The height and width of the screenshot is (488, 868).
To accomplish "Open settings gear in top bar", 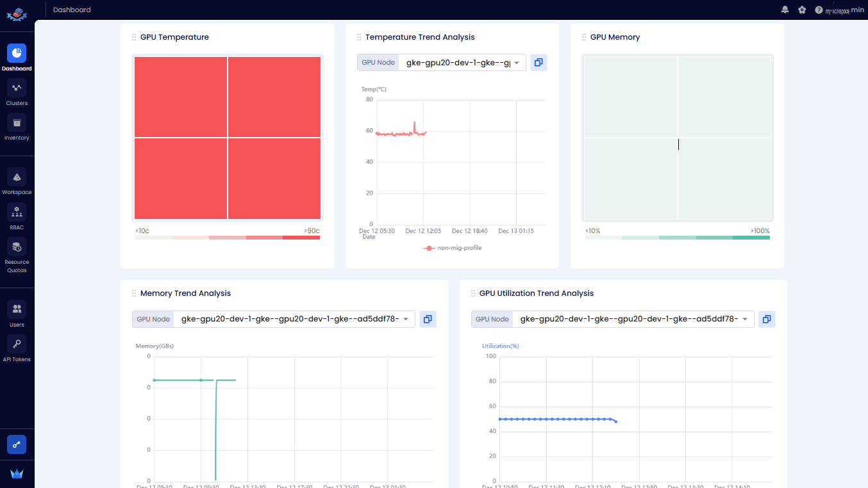I will tap(802, 10).
